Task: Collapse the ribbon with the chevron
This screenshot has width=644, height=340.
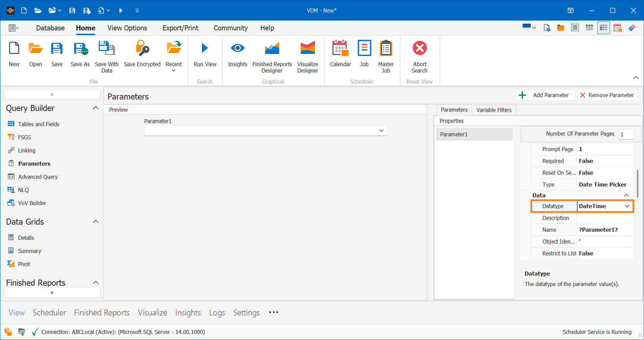Action: coord(636,78)
